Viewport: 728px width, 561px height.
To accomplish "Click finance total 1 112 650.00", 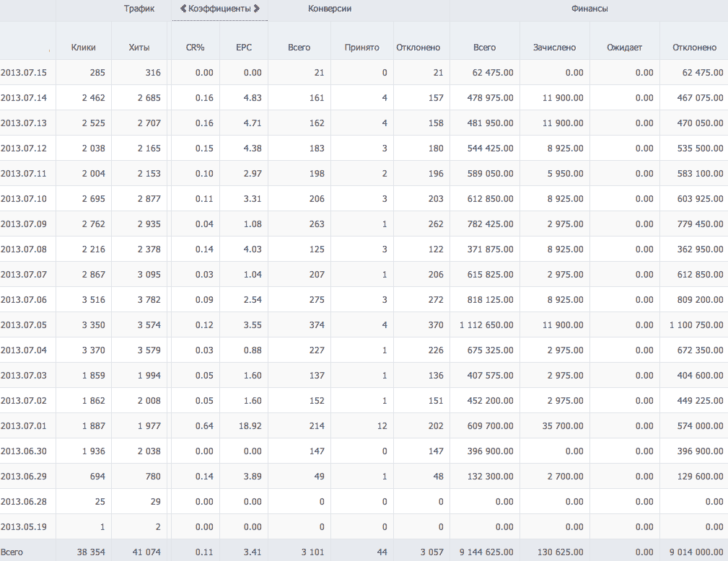I will pyautogui.click(x=486, y=324).
